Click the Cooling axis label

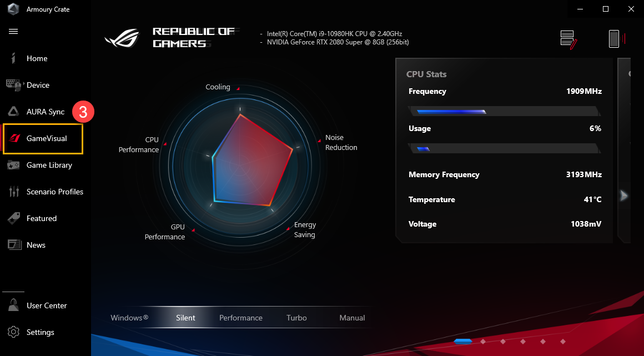point(218,87)
